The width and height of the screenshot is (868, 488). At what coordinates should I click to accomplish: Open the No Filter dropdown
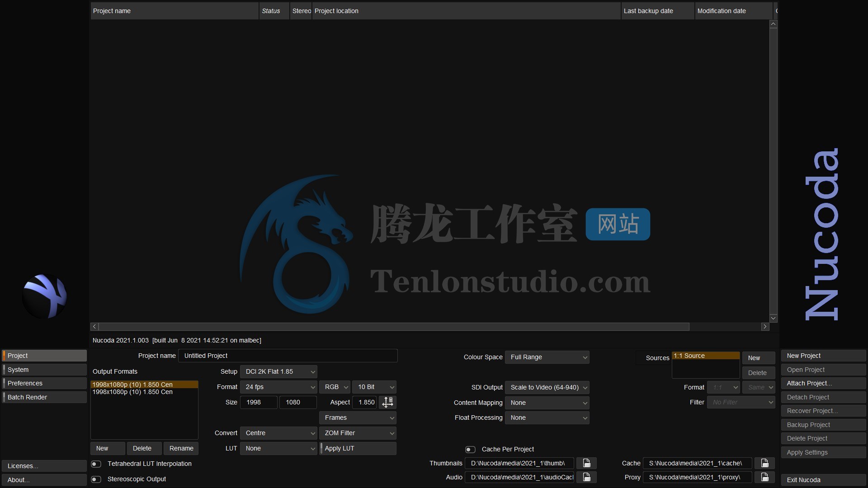coord(741,402)
